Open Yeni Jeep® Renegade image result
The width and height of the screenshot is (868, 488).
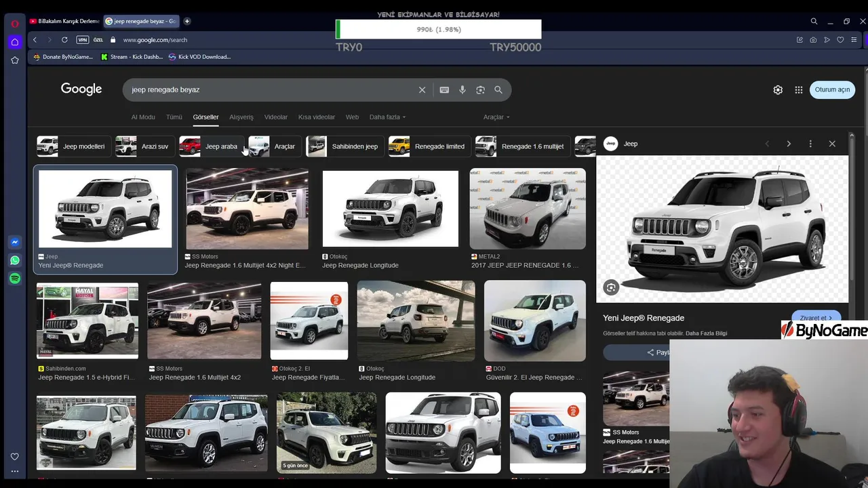click(105, 209)
